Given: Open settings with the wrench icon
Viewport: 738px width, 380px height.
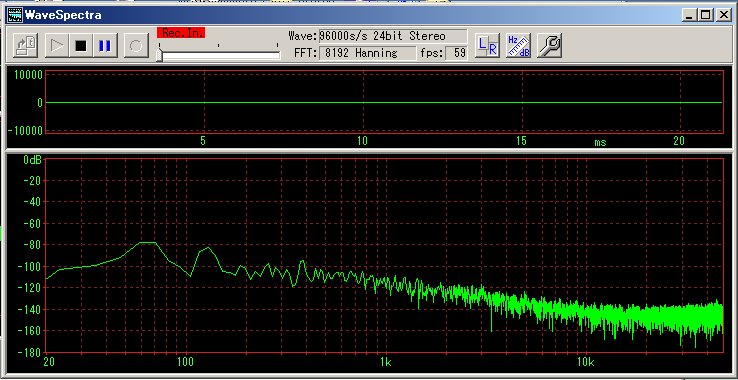Looking at the screenshot, I should (549, 46).
